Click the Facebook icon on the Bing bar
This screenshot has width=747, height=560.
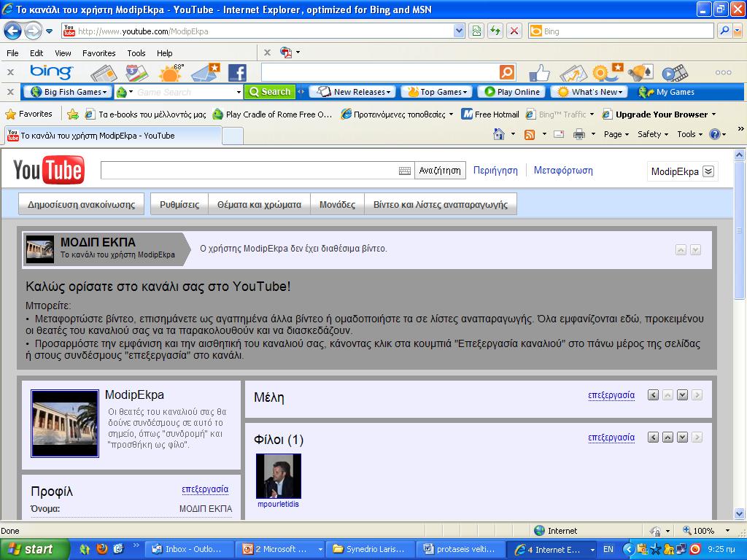[x=237, y=73]
